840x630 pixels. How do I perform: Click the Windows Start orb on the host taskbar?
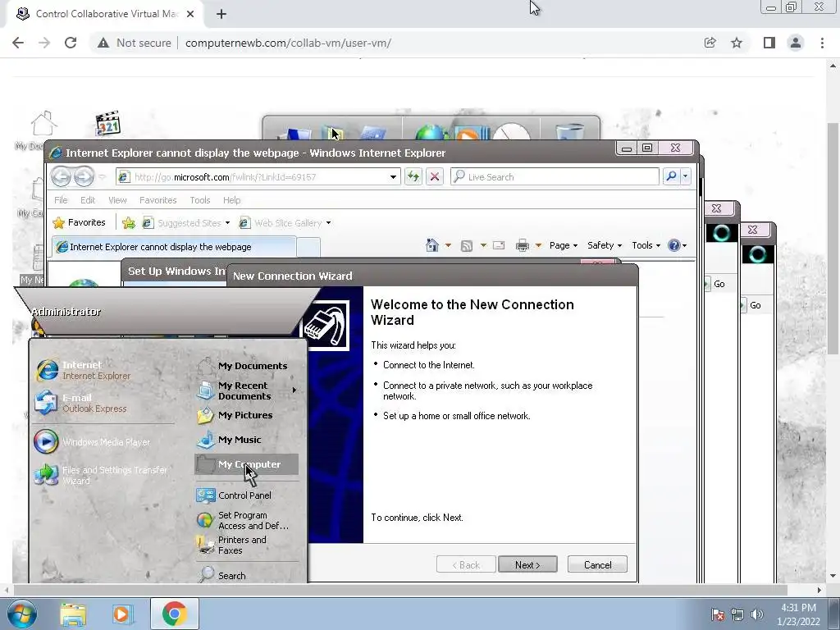[x=21, y=614]
